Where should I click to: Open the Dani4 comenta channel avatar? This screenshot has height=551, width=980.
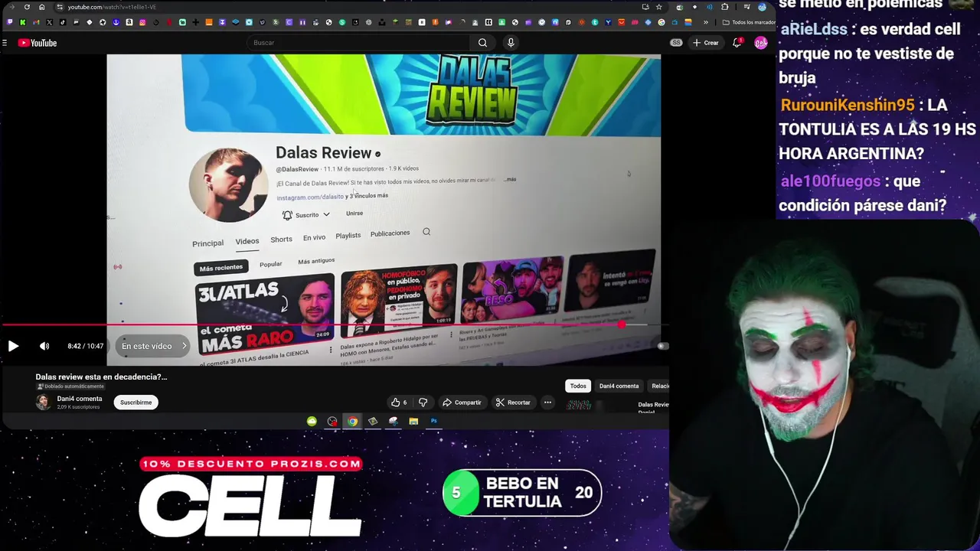(x=44, y=403)
